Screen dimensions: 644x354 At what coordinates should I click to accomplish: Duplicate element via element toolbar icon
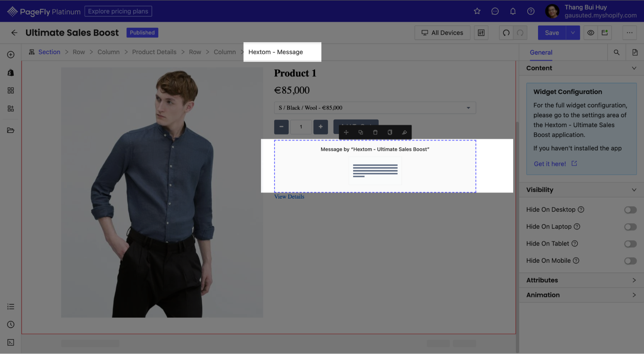[360, 132]
